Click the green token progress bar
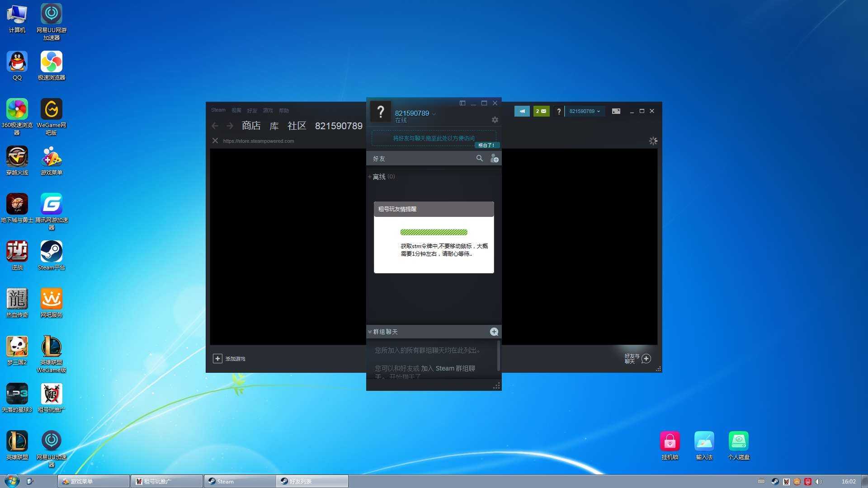The width and height of the screenshot is (868, 488). (434, 232)
